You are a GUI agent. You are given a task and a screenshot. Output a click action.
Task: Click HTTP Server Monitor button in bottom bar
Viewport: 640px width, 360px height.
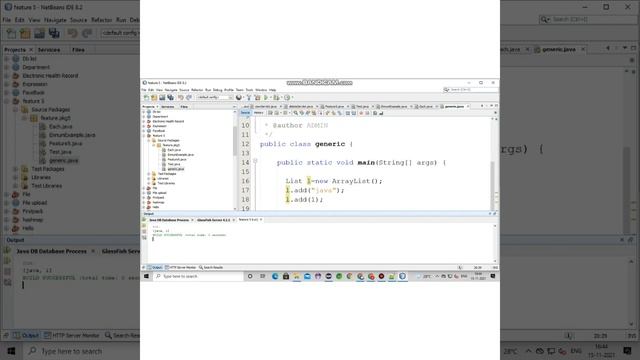180,267
